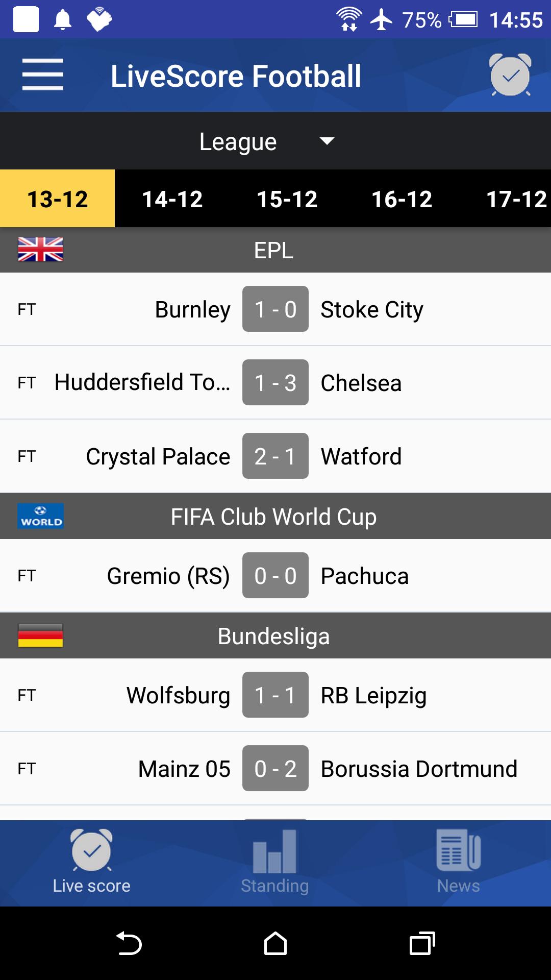
Task: Open the Live score bottom tab
Action: point(92,863)
